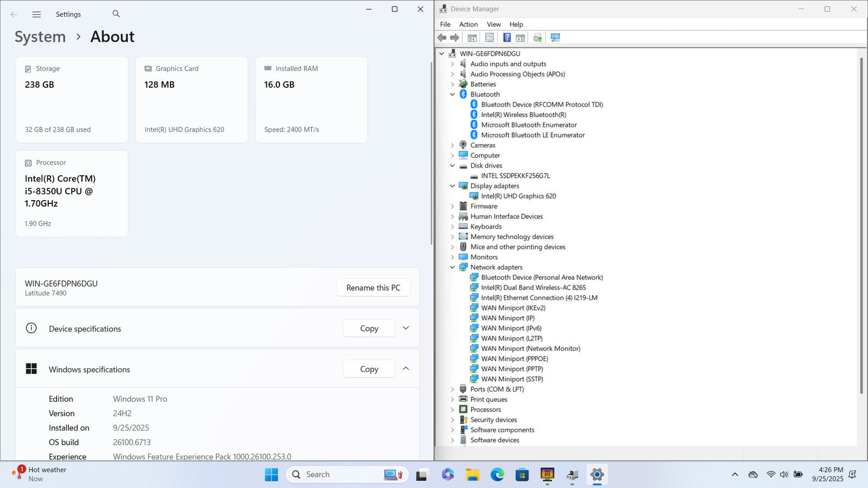Click the Update device driver toolbar icon

click(538, 37)
